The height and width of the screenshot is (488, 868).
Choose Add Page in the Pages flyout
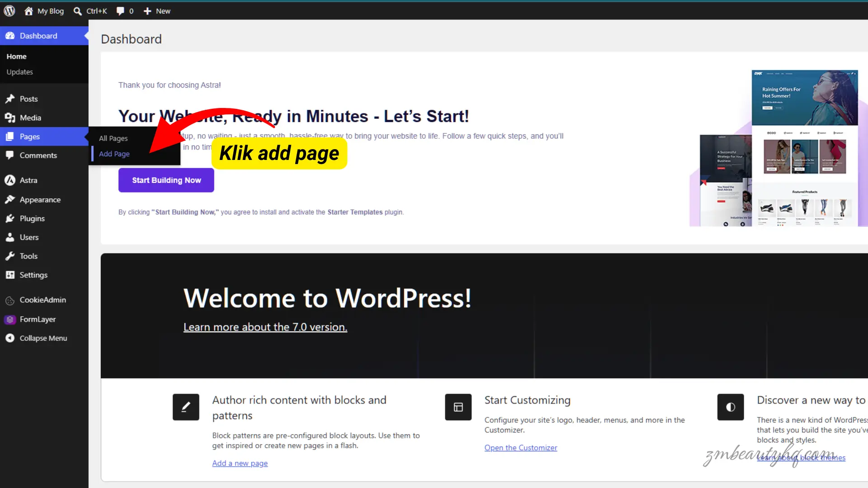(x=114, y=154)
